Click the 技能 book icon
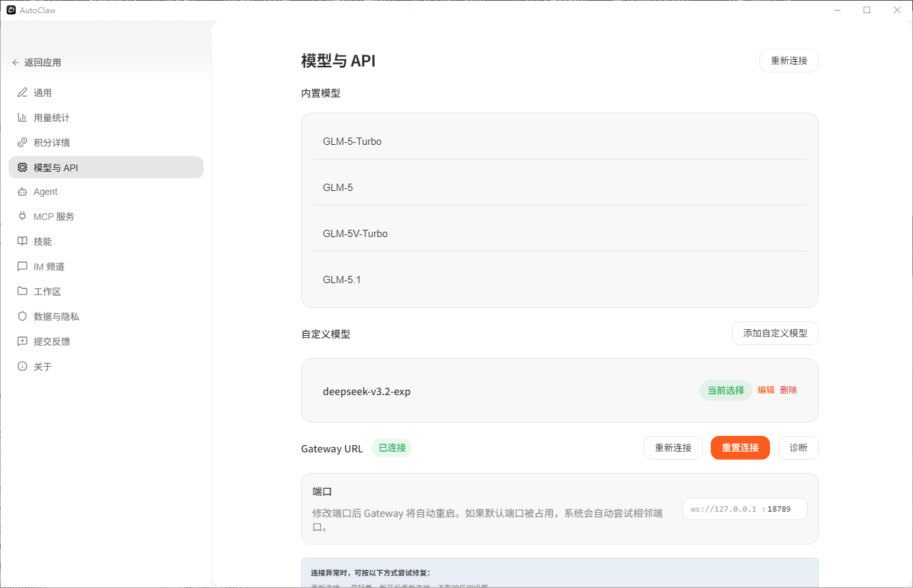The height and width of the screenshot is (588, 913). (22, 242)
